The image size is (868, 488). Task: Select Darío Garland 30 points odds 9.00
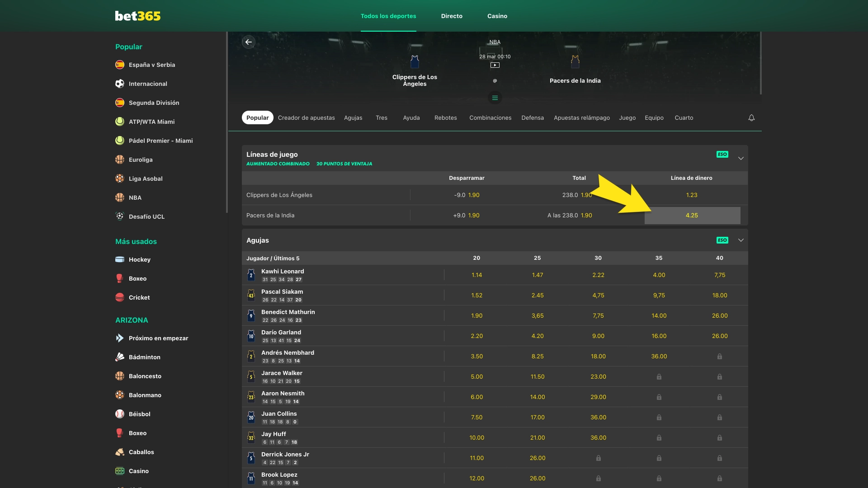pos(598,336)
